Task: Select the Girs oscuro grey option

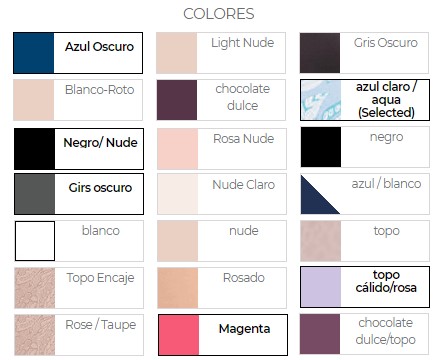Action: click(x=79, y=194)
